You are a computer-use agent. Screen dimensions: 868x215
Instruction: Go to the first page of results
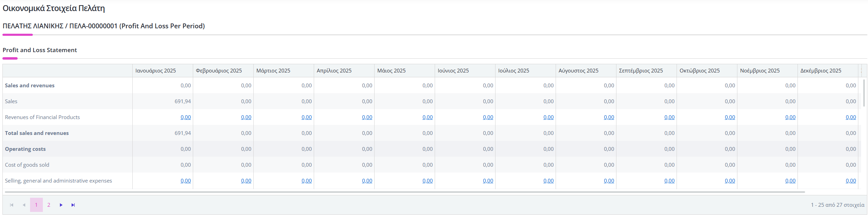click(x=11, y=205)
